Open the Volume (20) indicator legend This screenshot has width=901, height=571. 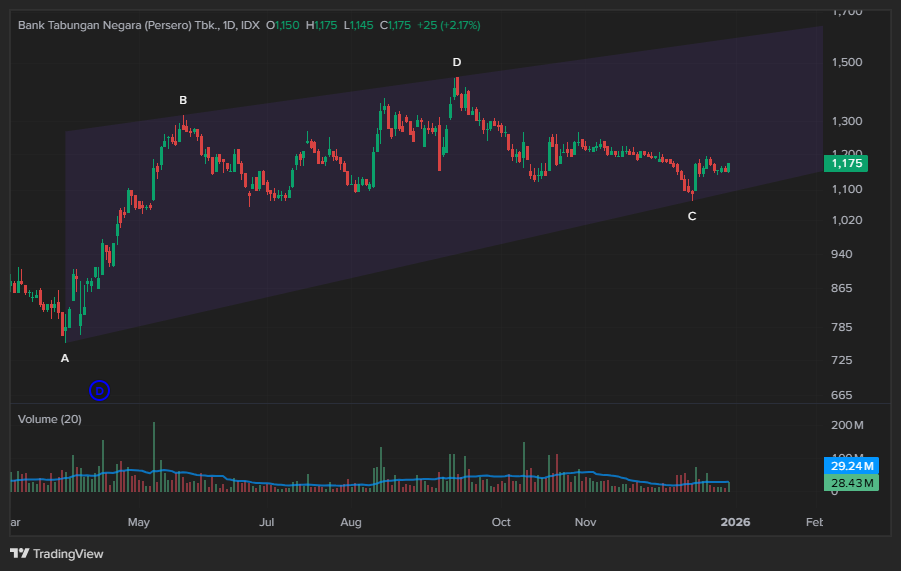(x=49, y=419)
